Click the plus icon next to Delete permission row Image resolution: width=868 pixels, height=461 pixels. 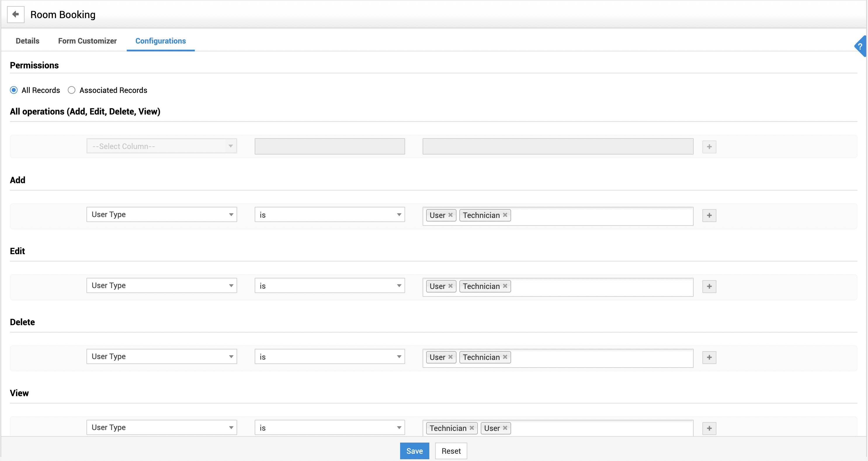coord(709,357)
